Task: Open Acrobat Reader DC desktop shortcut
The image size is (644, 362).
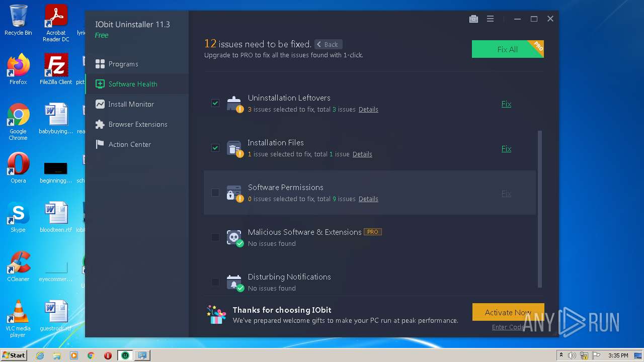Action: point(56,23)
